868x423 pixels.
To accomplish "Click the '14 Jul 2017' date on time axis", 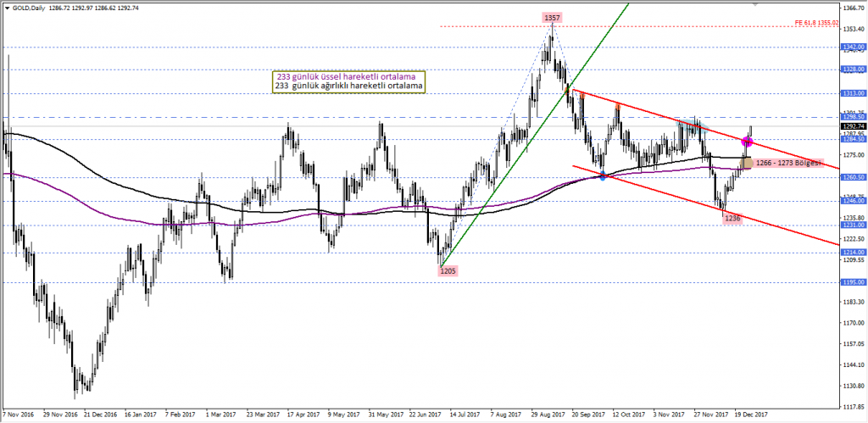I will point(465,415).
